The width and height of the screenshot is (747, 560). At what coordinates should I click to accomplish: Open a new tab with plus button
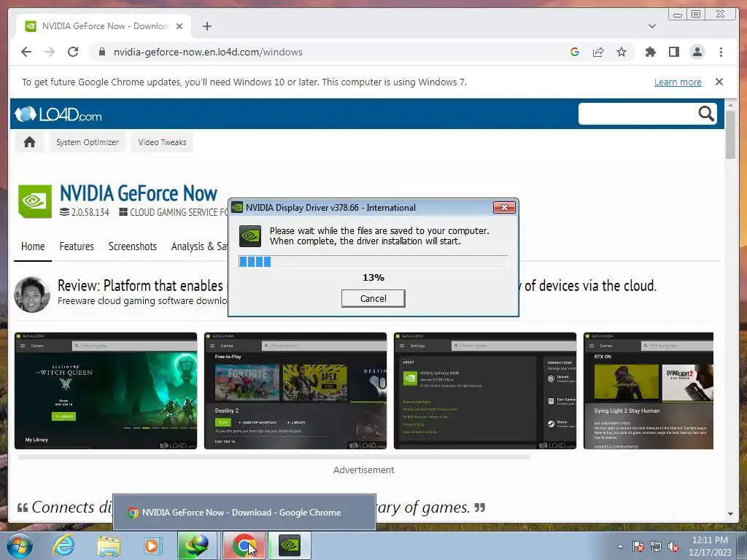pyautogui.click(x=206, y=26)
